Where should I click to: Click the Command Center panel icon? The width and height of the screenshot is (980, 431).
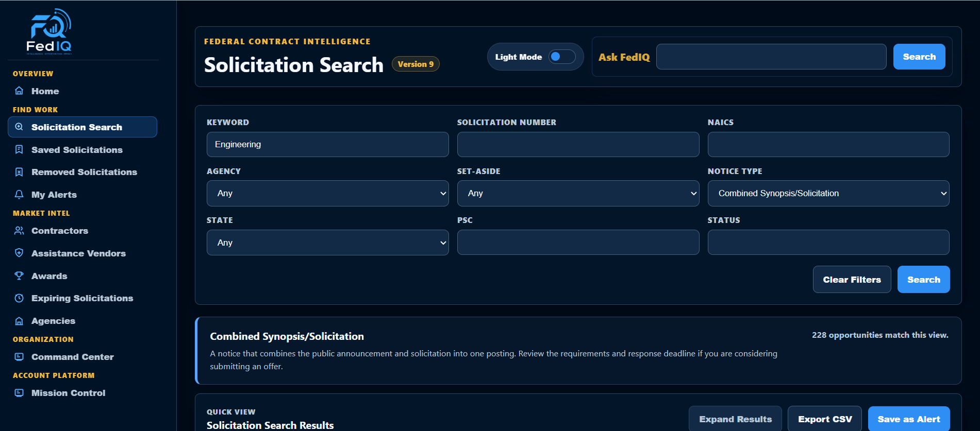(19, 357)
